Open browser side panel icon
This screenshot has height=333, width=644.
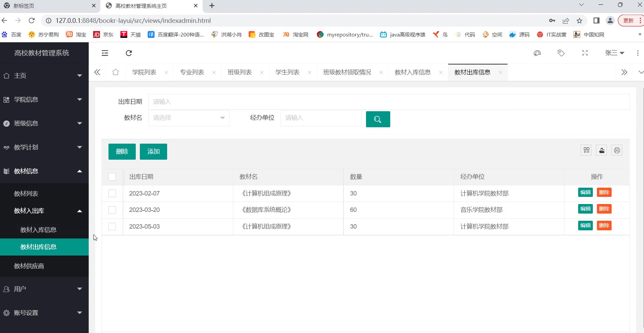point(596,20)
